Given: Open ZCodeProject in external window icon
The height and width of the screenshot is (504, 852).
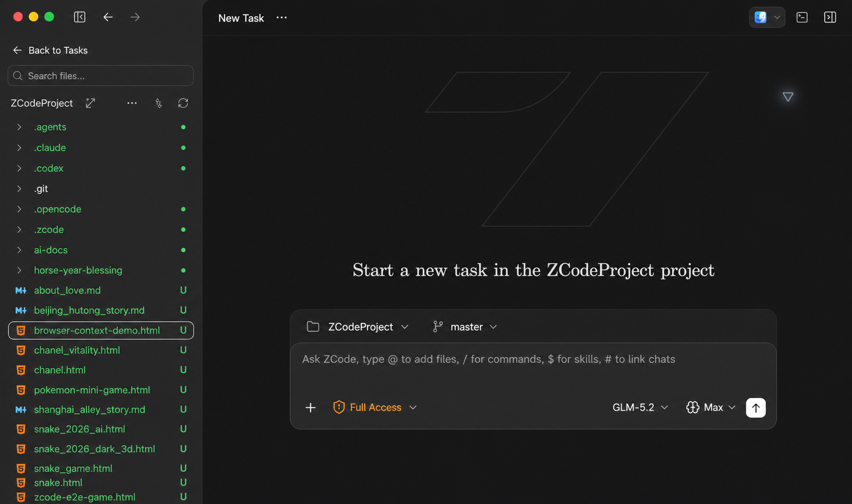Looking at the screenshot, I should [x=90, y=103].
